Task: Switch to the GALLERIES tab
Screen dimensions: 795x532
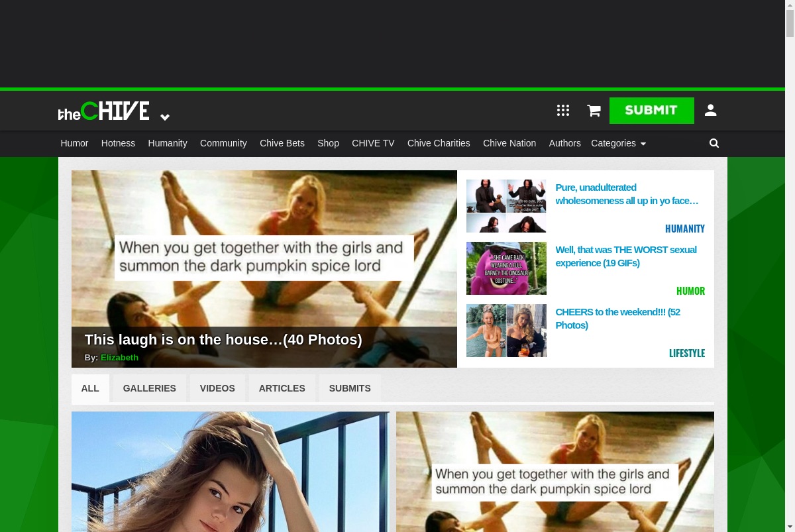Action: tap(150, 388)
